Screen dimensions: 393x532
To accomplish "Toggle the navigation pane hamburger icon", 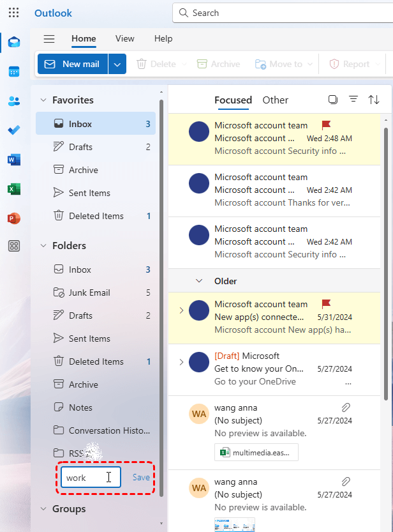I will pos(49,39).
